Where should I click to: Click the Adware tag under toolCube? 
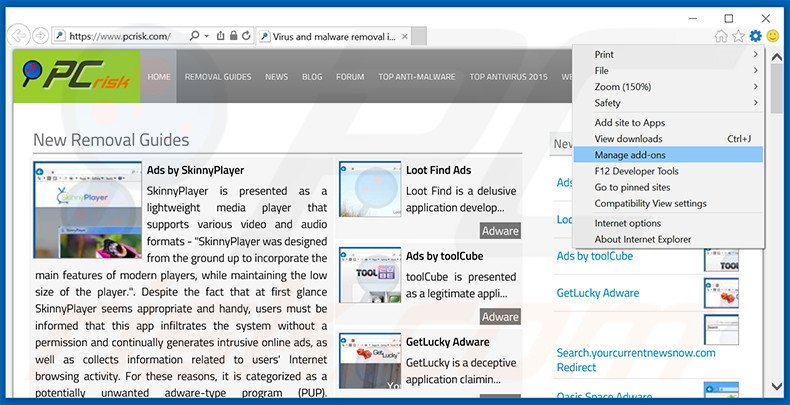pyautogui.click(x=500, y=317)
